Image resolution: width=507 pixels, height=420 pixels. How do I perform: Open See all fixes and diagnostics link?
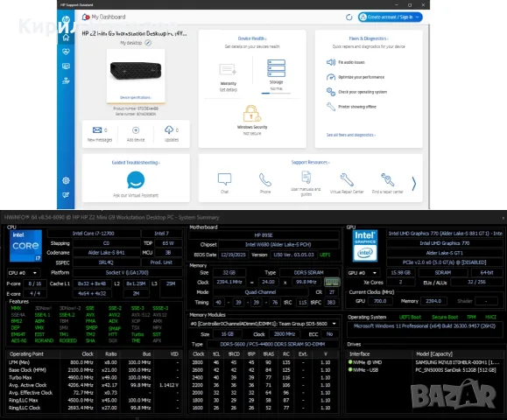(351, 135)
